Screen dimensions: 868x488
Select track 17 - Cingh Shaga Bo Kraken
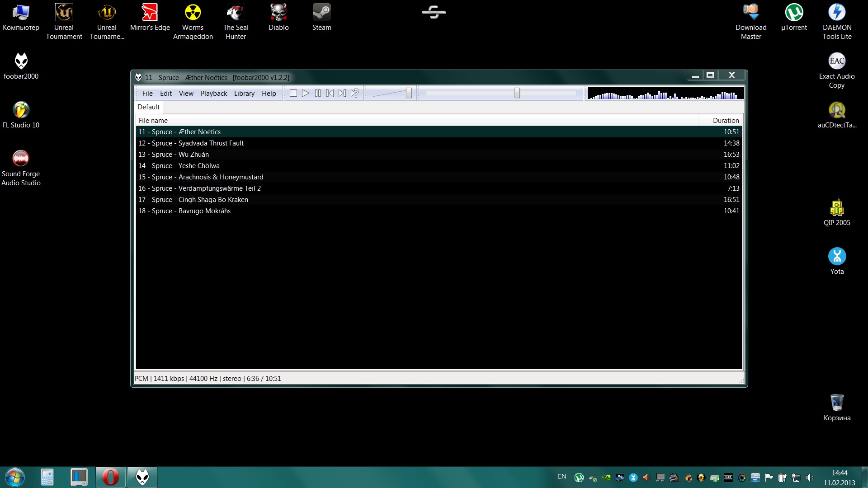(439, 200)
